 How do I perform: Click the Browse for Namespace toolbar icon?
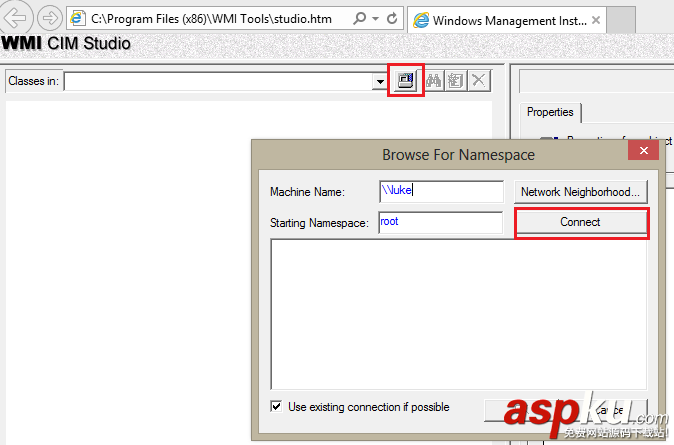point(405,80)
